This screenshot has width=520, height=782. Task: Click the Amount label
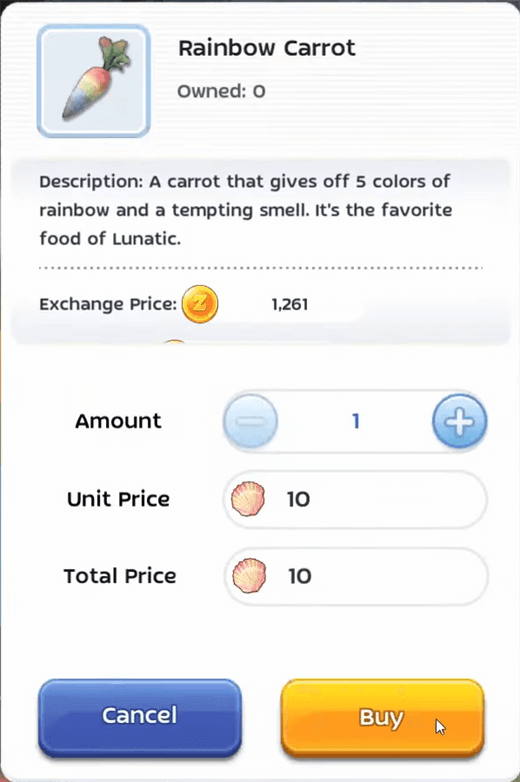click(118, 421)
